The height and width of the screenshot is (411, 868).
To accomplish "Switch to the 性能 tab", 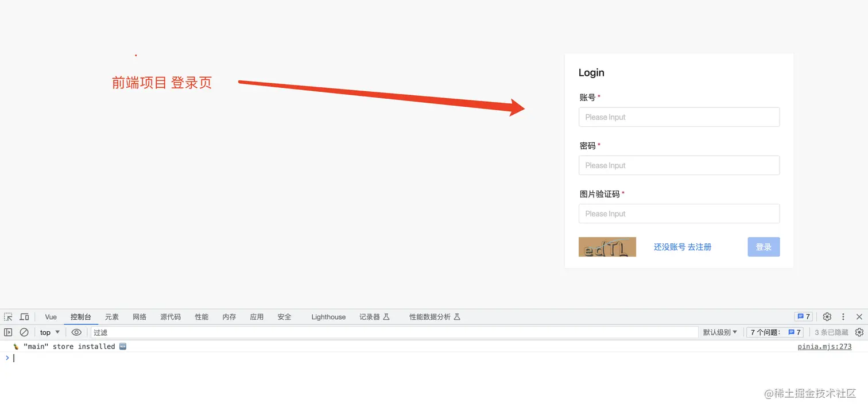I will [201, 317].
